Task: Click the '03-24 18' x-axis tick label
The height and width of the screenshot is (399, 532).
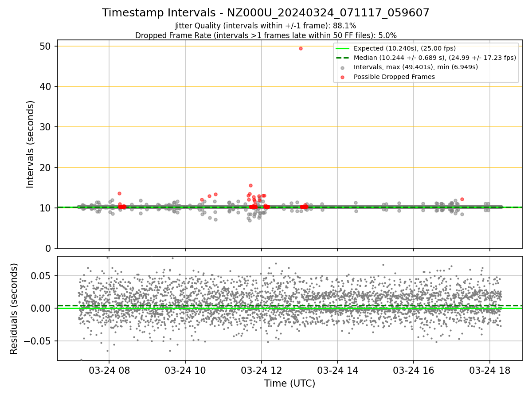Action: pos(490,371)
